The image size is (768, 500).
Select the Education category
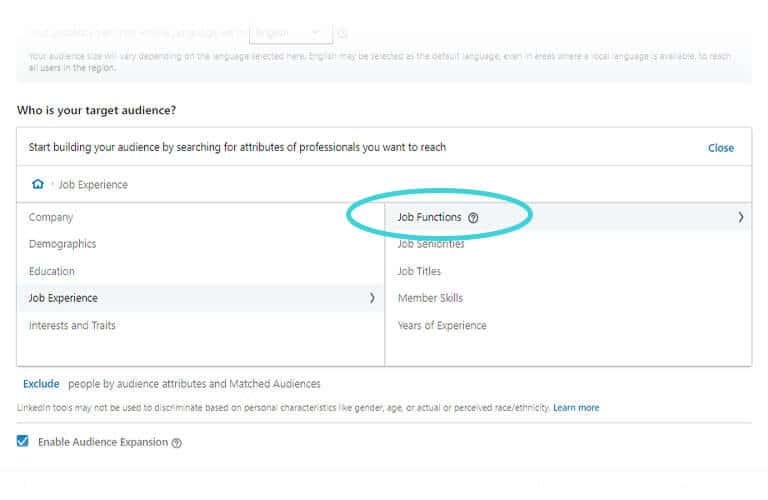(x=52, y=271)
